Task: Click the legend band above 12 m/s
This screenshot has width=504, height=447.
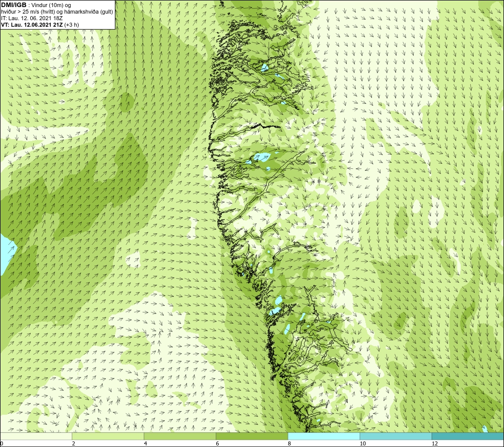Action: pyautogui.click(x=468, y=436)
